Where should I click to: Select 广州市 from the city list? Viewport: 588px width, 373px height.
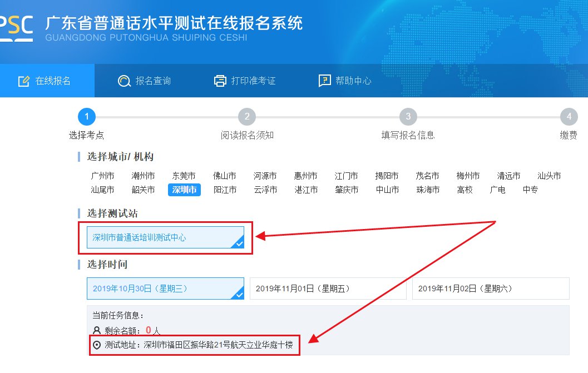[x=102, y=175]
